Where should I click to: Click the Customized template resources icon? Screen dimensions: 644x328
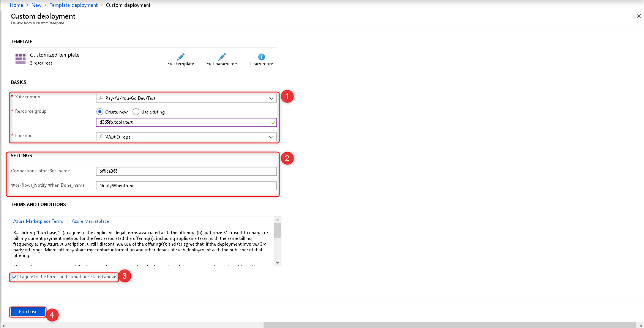point(21,58)
